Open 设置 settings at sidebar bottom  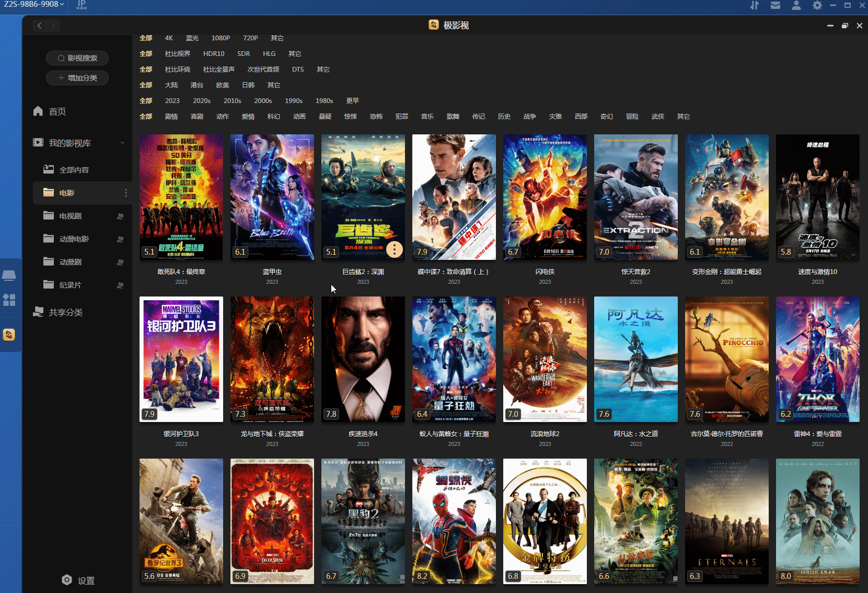point(78,580)
